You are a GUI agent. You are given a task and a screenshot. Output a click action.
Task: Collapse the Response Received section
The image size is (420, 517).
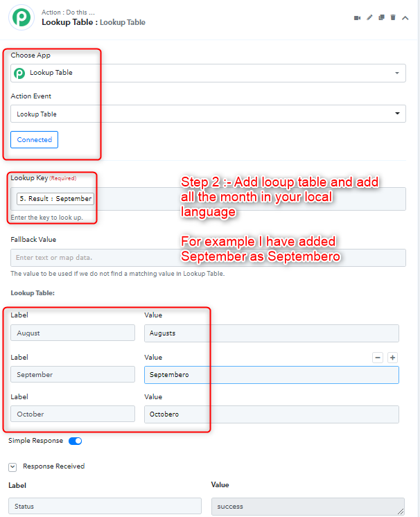click(12, 467)
